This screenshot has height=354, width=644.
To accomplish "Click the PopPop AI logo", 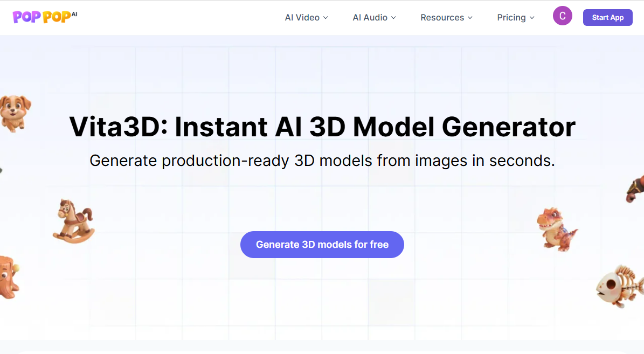I will tap(45, 17).
